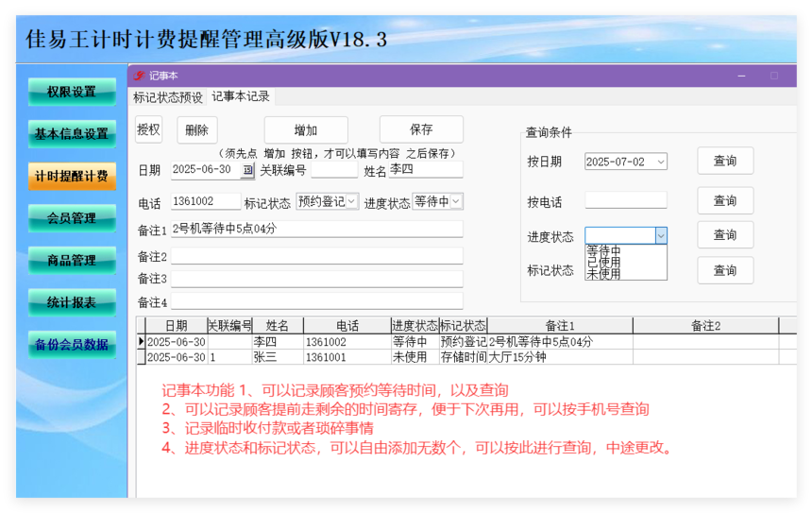Click the table's 标记状态 column header

pyautogui.click(x=463, y=325)
